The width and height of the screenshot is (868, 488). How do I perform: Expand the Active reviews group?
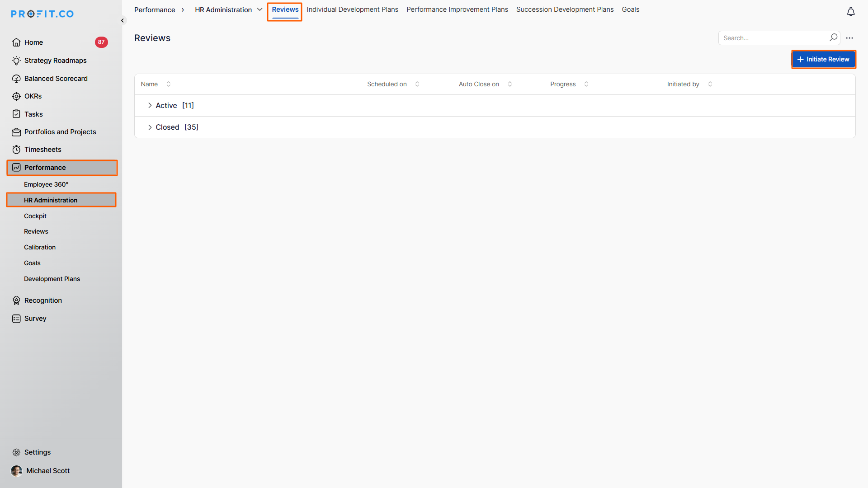(x=150, y=105)
